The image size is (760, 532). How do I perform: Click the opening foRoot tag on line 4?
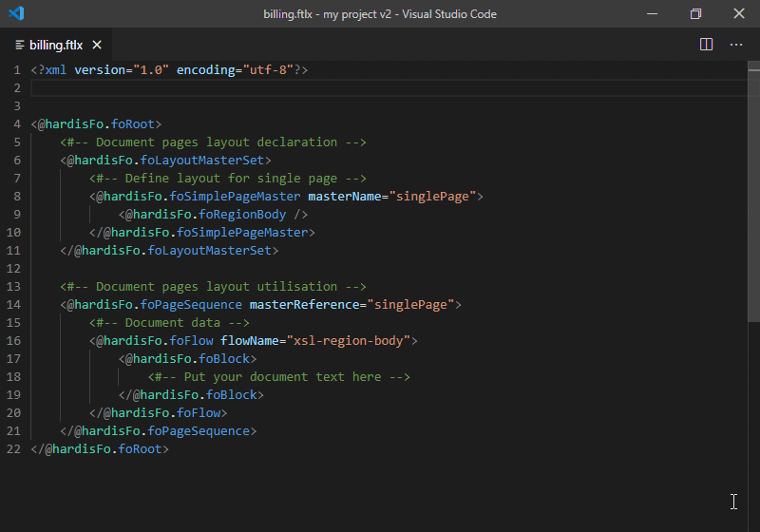(96, 124)
